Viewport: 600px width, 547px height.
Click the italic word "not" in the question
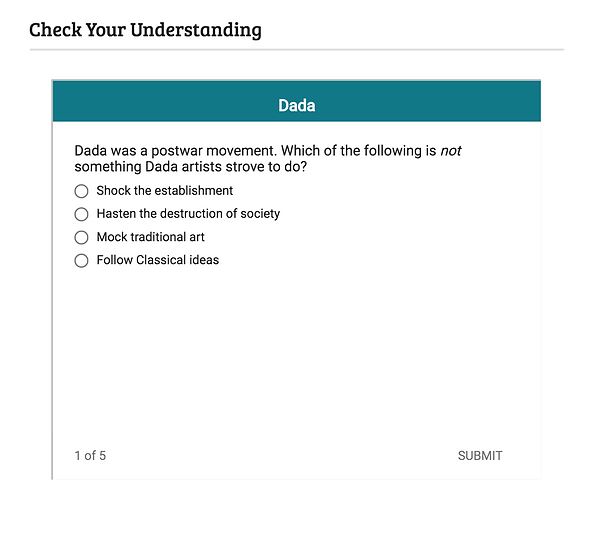(x=451, y=151)
